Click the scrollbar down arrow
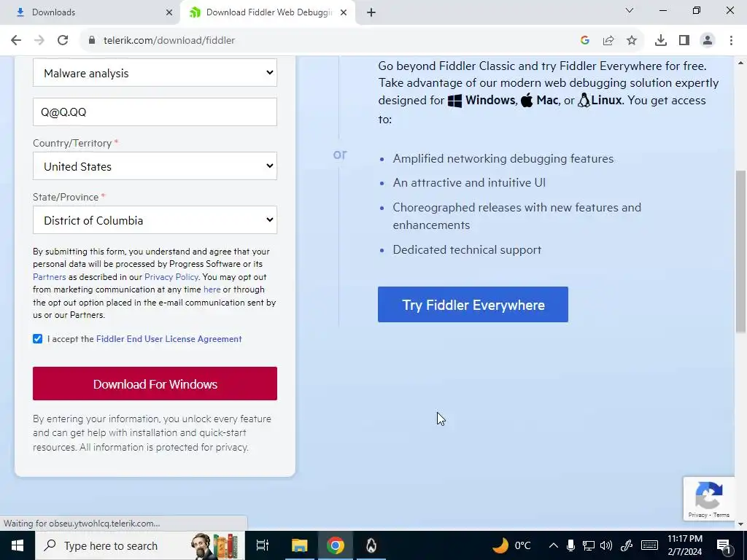 coord(741,524)
